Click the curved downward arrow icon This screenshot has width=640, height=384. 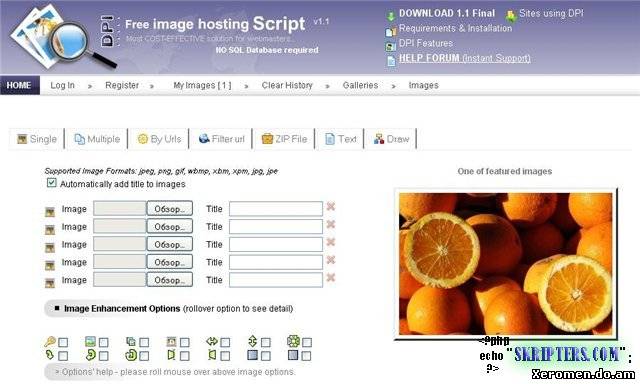pos(50,355)
